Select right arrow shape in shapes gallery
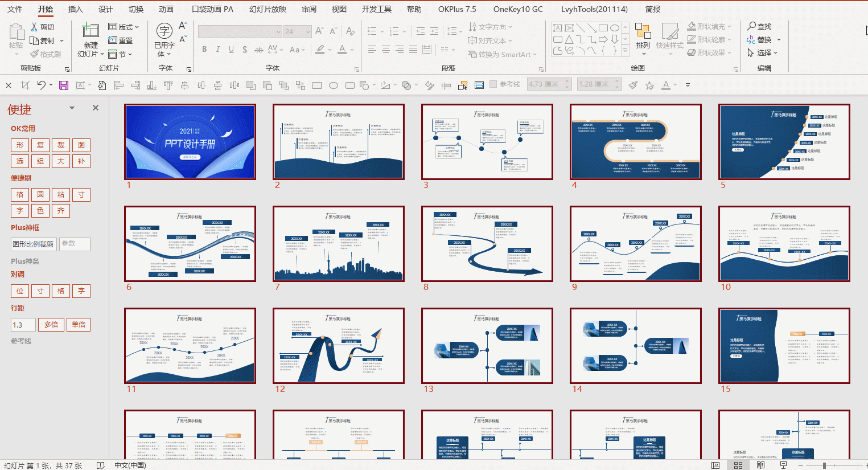This screenshot has width=868, height=470. click(603, 39)
